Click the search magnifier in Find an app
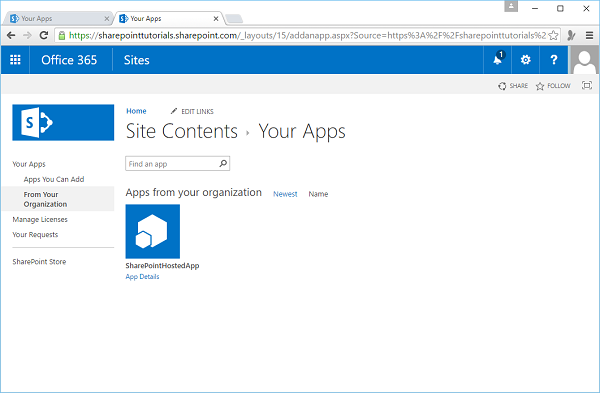Viewport: 600px width, 393px height. [223, 164]
